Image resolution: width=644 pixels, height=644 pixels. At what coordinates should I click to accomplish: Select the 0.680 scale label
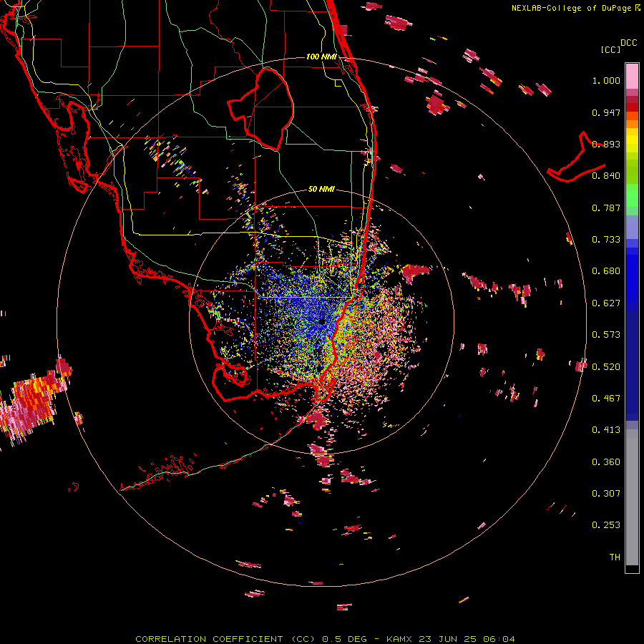[606, 271]
